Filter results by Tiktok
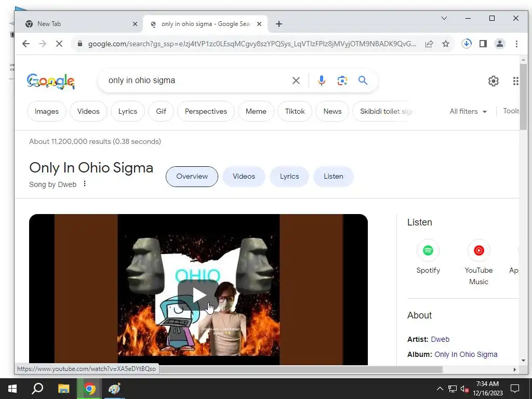 295,111
